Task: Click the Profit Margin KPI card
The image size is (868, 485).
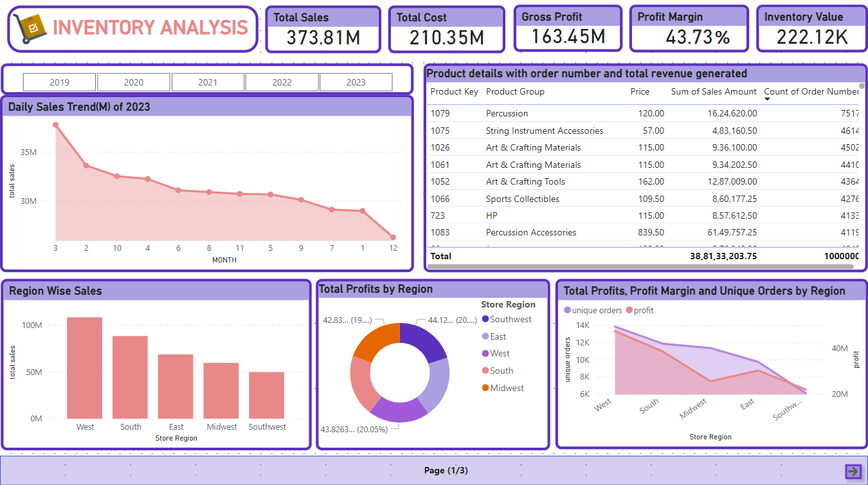Action: 688,28
